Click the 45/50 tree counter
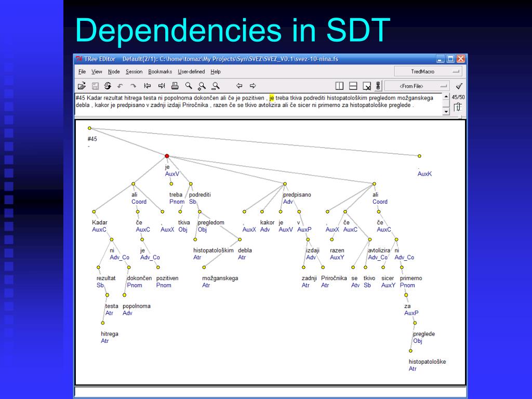This screenshot has height=399, width=532. [458, 97]
